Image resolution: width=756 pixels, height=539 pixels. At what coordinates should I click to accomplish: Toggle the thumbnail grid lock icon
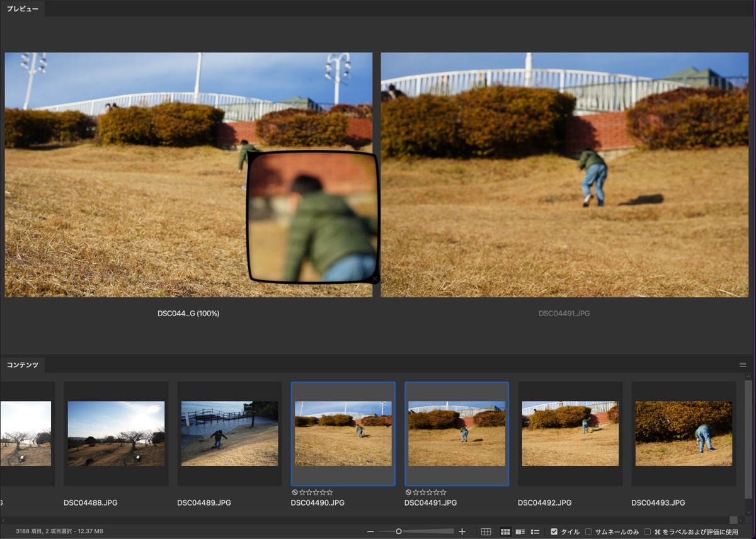(486, 532)
